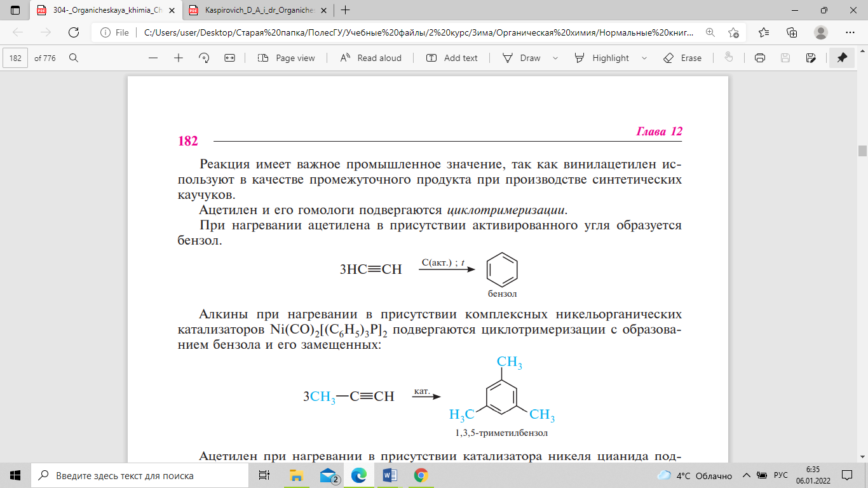This screenshot has width=868, height=488.
Task: Close the Kaspirovich_D_A tab
Action: coord(324,10)
